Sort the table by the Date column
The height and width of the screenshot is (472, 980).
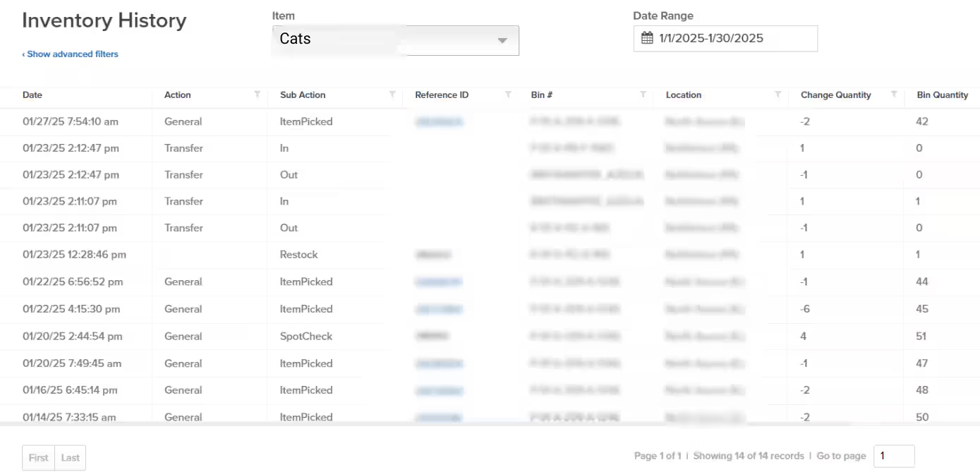click(32, 95)
